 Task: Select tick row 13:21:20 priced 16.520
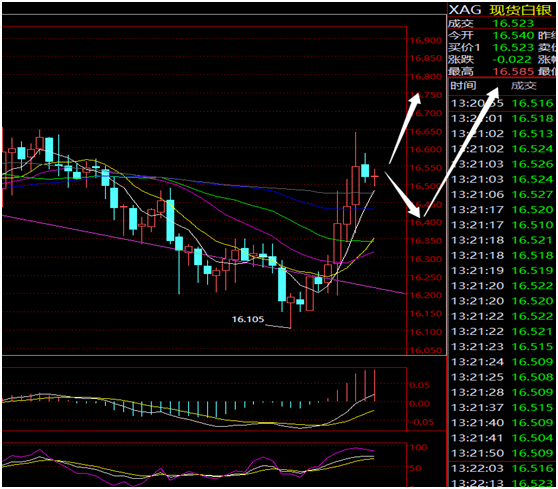coord(502,301)
